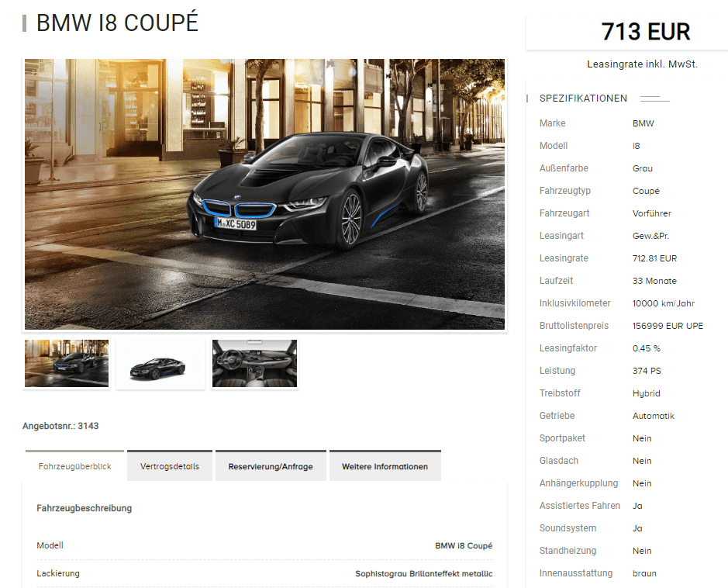The width and height of the screenshot is (728, 588).
Task: Click 'Sophistograu Brillanteffekt metallic' text
Action: 424,573
